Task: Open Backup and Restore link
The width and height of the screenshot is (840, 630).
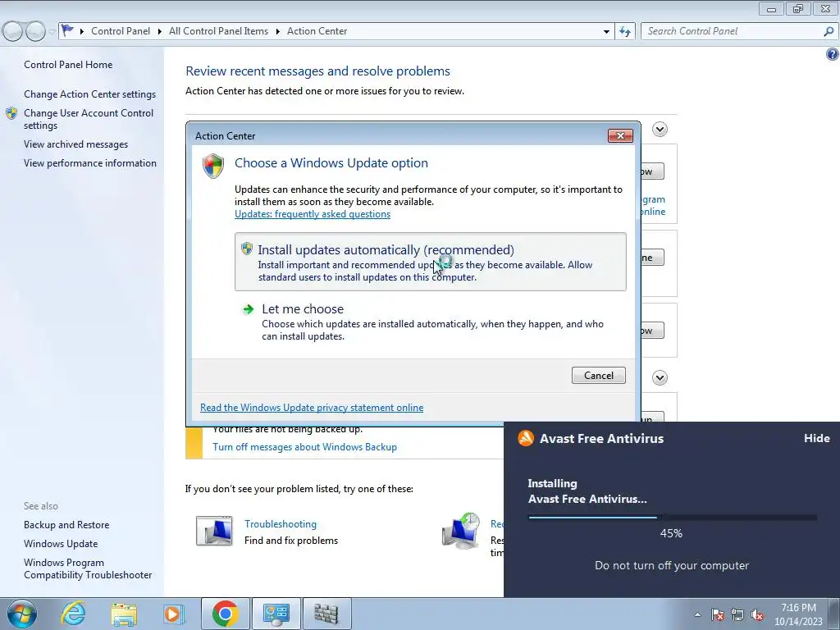Action: tap(66, 525)
